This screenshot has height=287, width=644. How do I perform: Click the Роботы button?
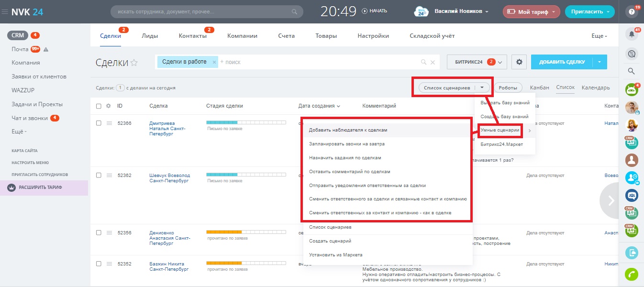click(508, 88)
